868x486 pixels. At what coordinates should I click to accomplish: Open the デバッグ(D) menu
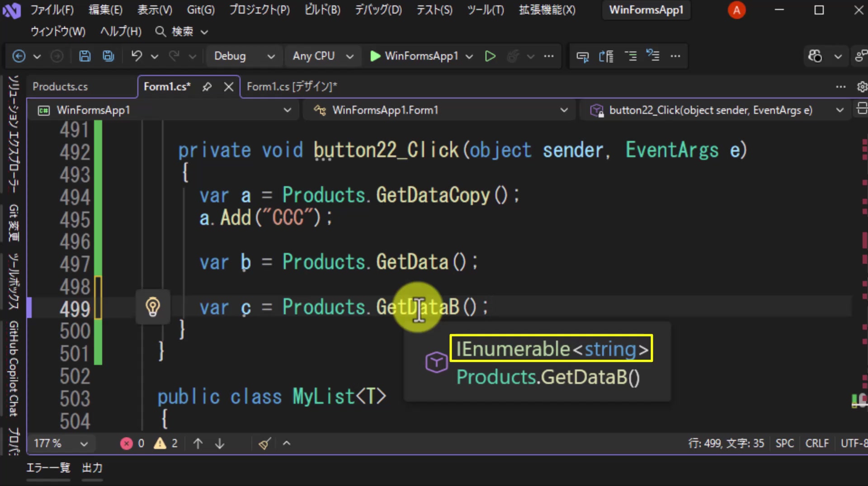point(378,10)
